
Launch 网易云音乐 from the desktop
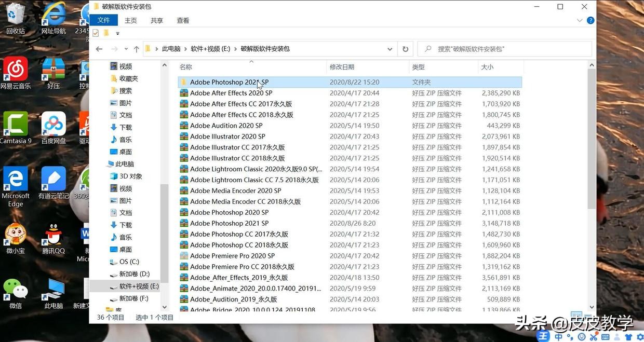click(x=16, y=74)
